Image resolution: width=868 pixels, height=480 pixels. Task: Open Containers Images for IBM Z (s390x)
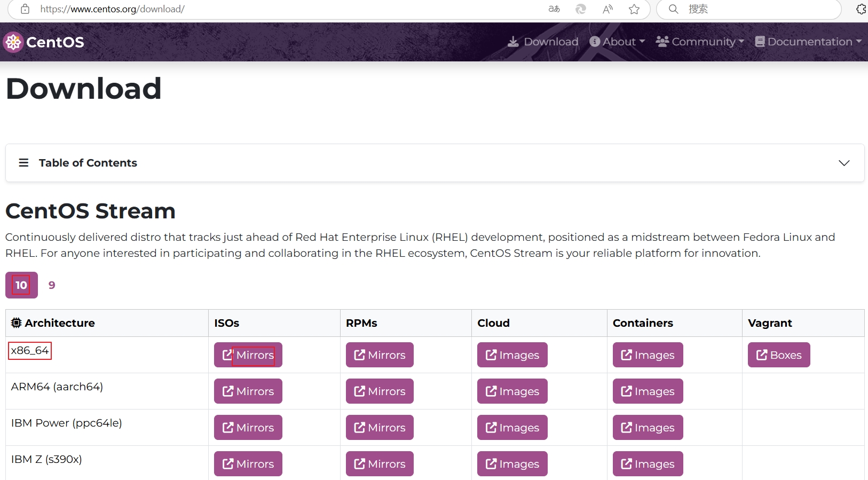648,464
